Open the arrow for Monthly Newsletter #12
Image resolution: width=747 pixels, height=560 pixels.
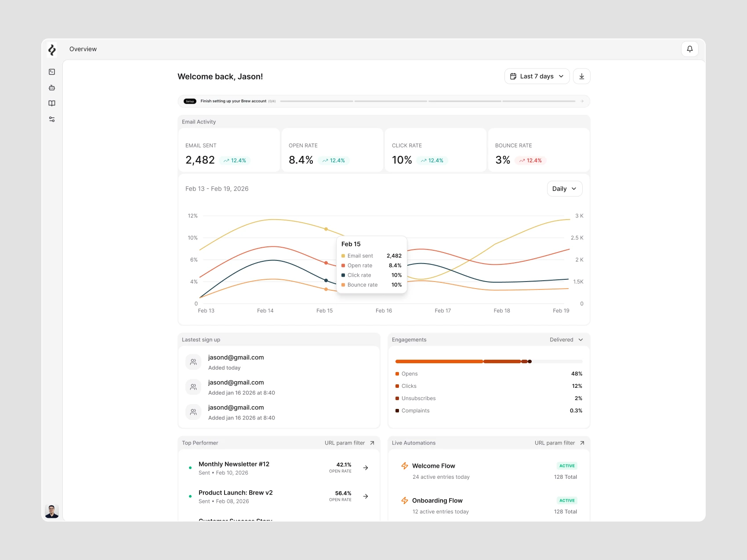(x=366, y=468)
